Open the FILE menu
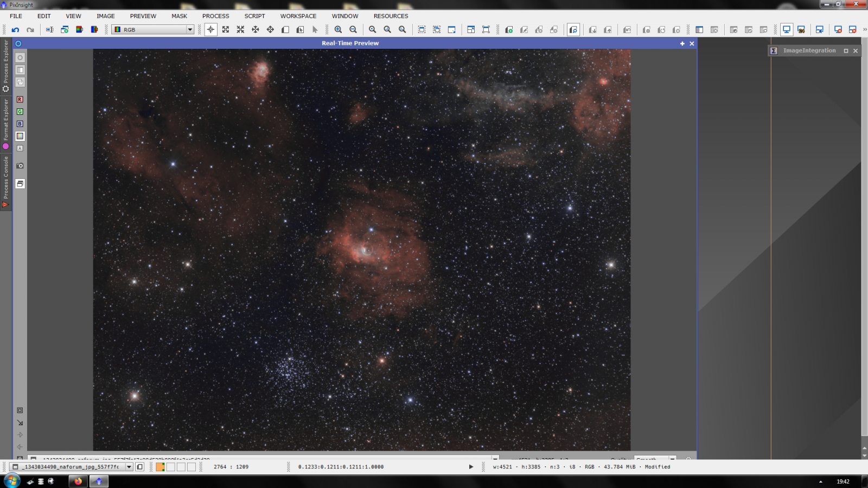868x488 pixels. pyautogui.click(x=16, y=16)
